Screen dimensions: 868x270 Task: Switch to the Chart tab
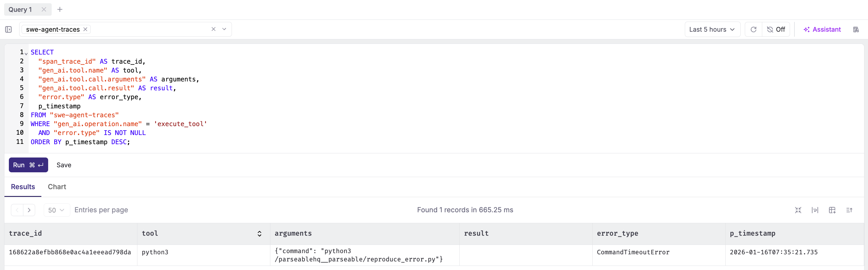[57, 187]
